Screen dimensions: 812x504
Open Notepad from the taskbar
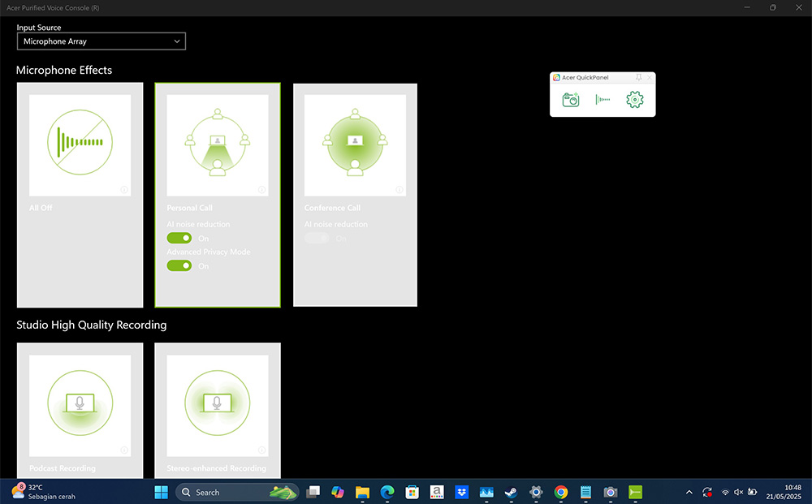click(585, 492)
